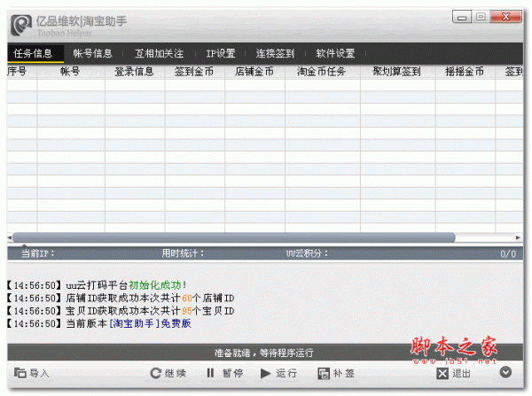
Task: Click the 淘金币任务 column header
Action: [x=322, y=72]
